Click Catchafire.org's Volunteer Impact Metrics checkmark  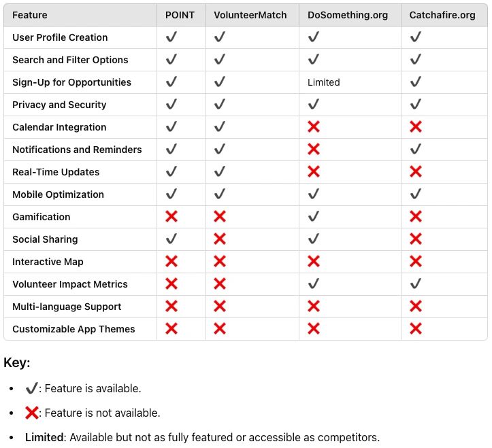tap(415, 283)
